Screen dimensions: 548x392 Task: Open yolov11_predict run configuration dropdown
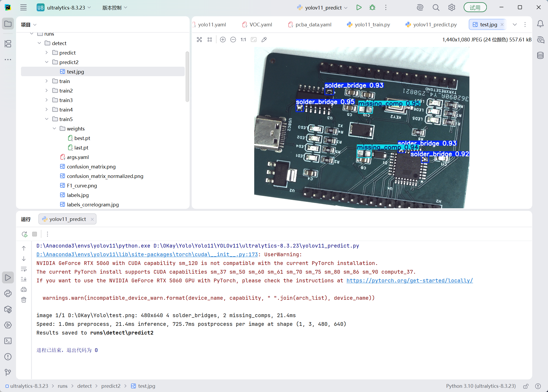[322, 8]
